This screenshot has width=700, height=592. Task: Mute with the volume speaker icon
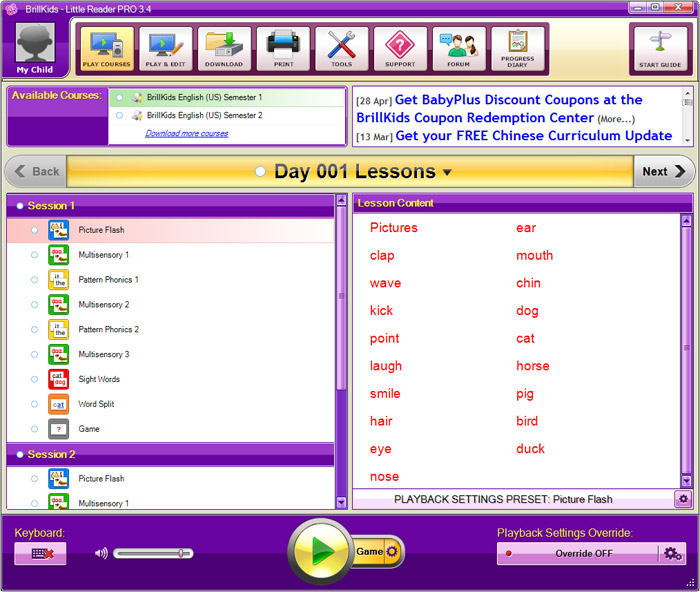[101, 554]
